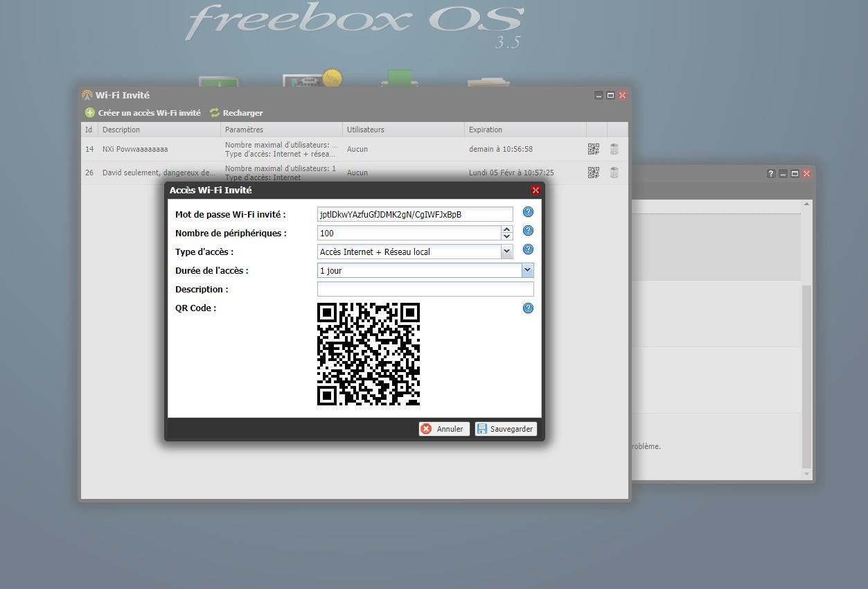
Task: Delete the David seulement guest access
Action: pos(614,173)
